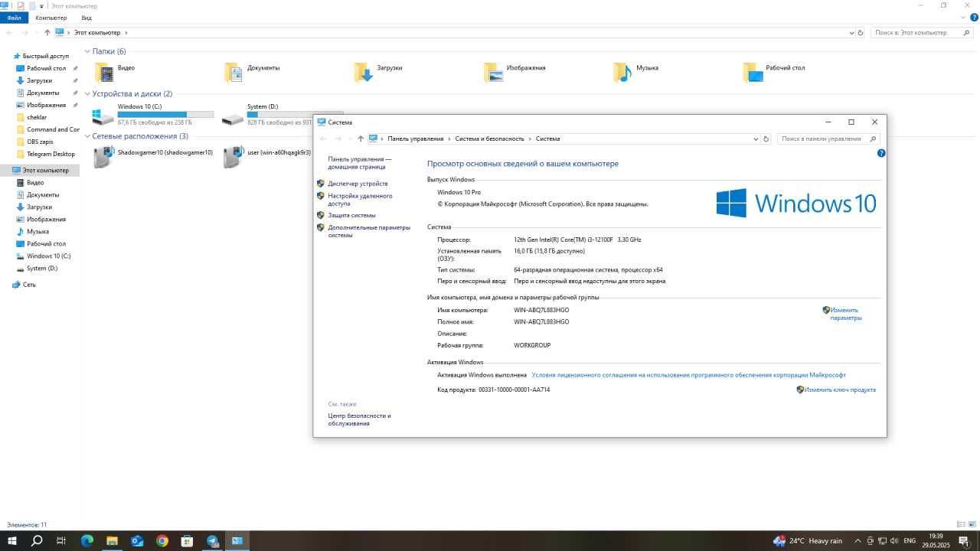Select the Shadowgamer10 network location
The width and height of the screenshot is (980, 551).
tap(153, 156)
